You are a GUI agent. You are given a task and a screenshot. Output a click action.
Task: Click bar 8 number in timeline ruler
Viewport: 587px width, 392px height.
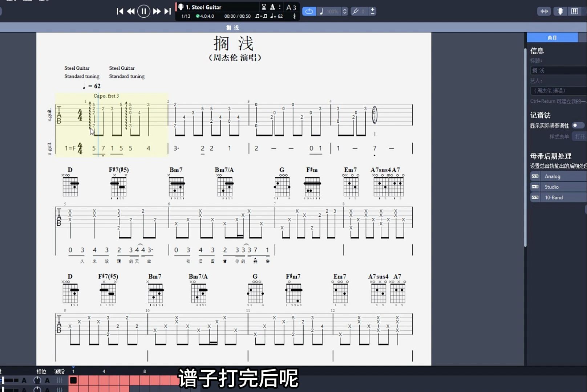[145, 371]
